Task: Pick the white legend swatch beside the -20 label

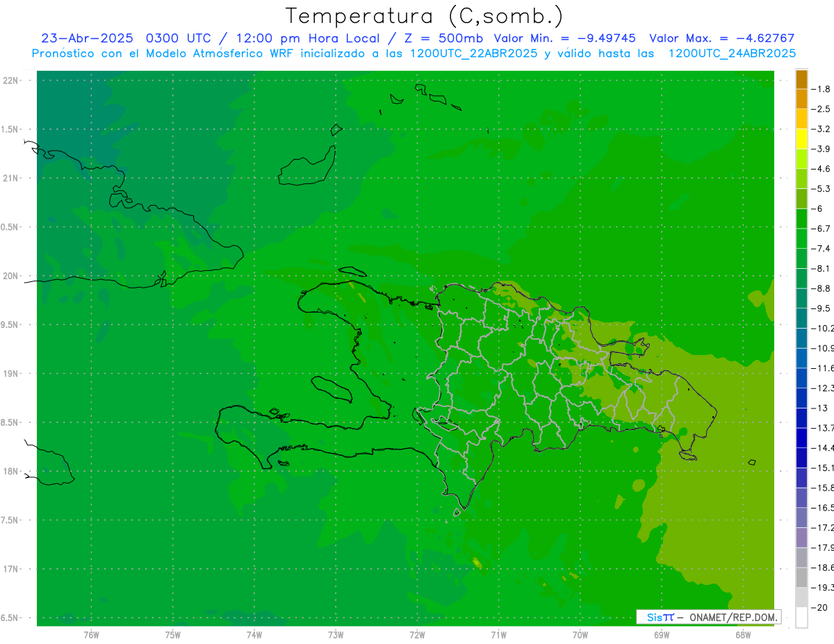Action: pyautogui.click(x=801, y=617)
